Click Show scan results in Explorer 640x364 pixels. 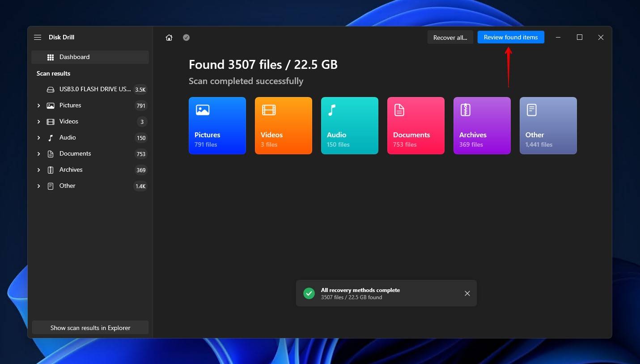(90, 328)
